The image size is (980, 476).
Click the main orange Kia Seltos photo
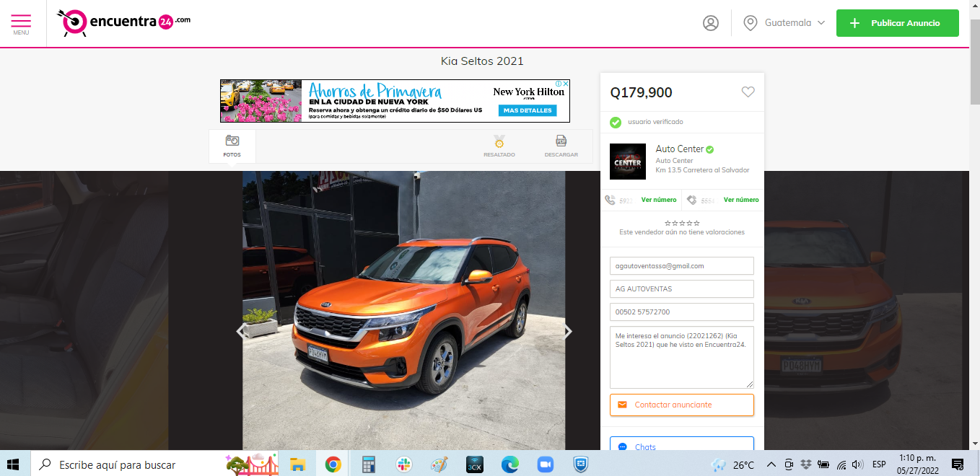[x=404, y=310]
